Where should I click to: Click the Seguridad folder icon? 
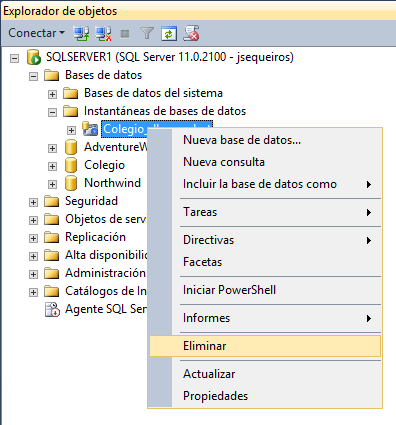tap(52, 201)
